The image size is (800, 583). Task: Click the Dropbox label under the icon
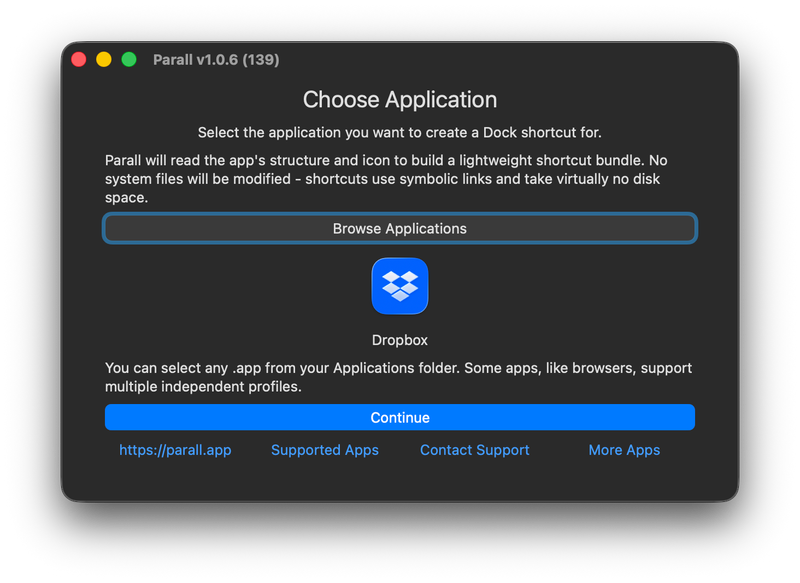[x=399, y=340]
